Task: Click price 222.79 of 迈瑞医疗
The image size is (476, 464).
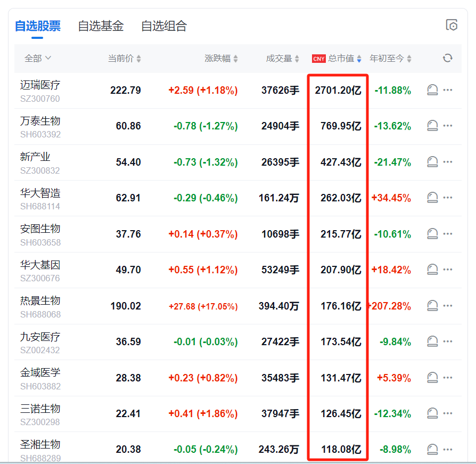Action: (125, 90)
